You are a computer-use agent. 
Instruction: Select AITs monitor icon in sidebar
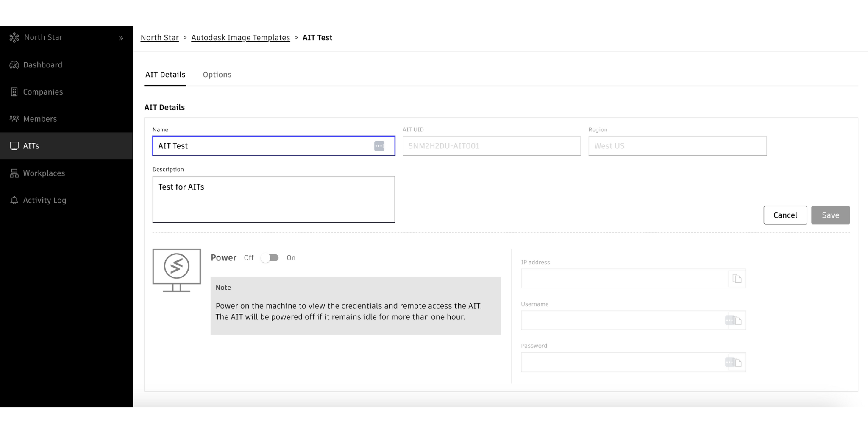(x=14, y=146)
